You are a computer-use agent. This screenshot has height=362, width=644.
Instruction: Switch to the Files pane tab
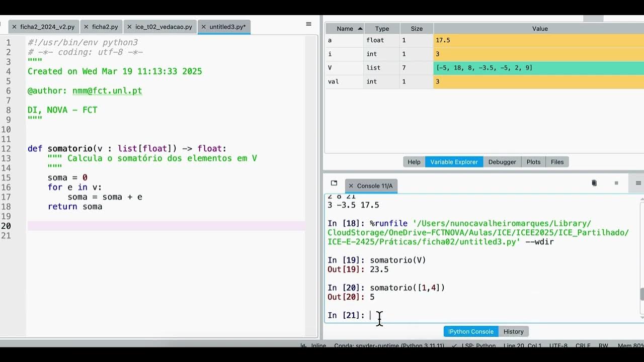tap(557, 162)
